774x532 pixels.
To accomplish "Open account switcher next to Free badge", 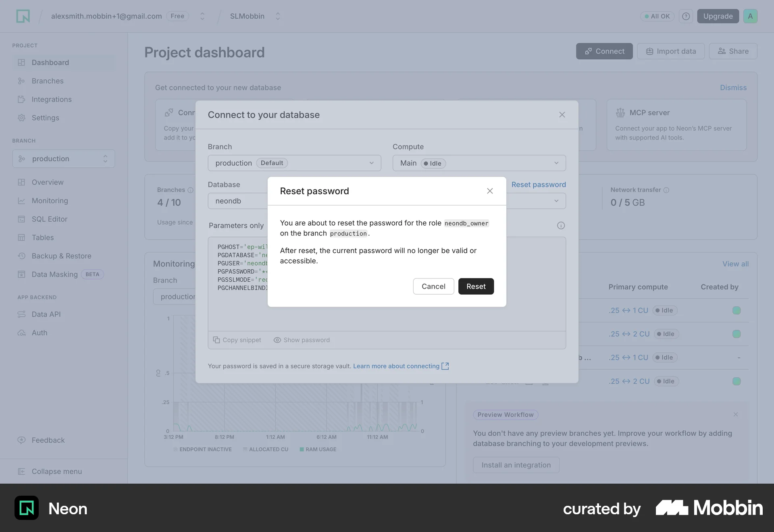I will click(x=202, y=16).
